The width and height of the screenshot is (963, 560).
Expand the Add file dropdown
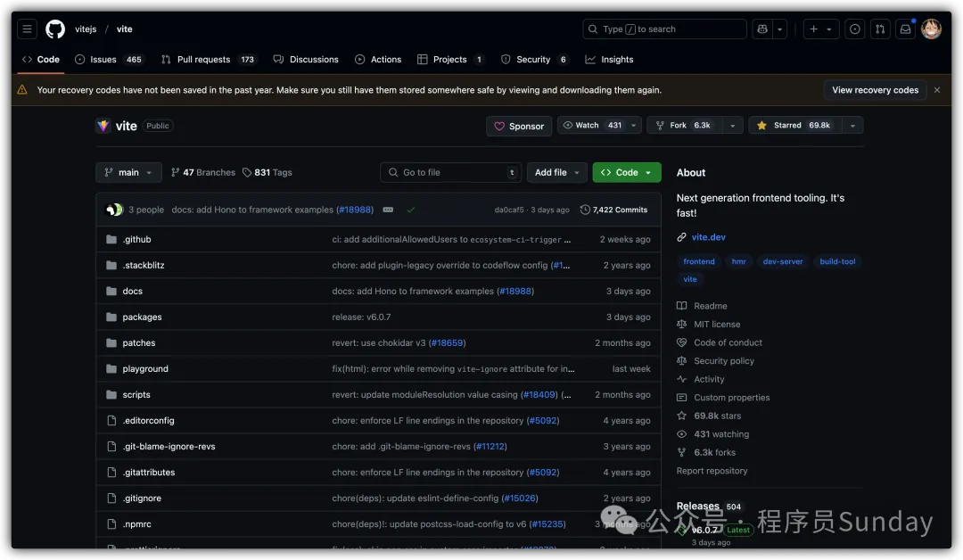(557, 173)
